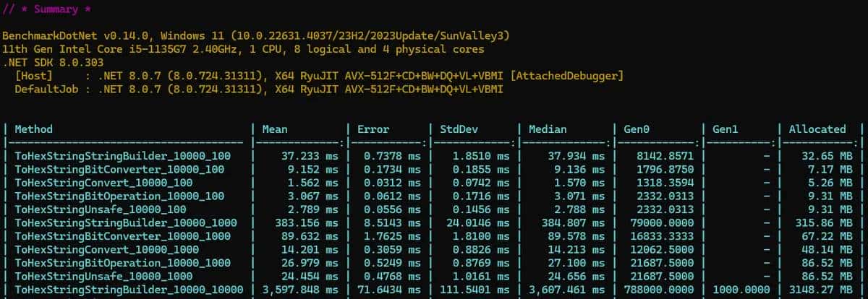Image resolution: width=868 pixels, height=299 pixels.
Task: Click method 'ToHexStringStringBuilder_10000_1000'
Action: [127, 222]
